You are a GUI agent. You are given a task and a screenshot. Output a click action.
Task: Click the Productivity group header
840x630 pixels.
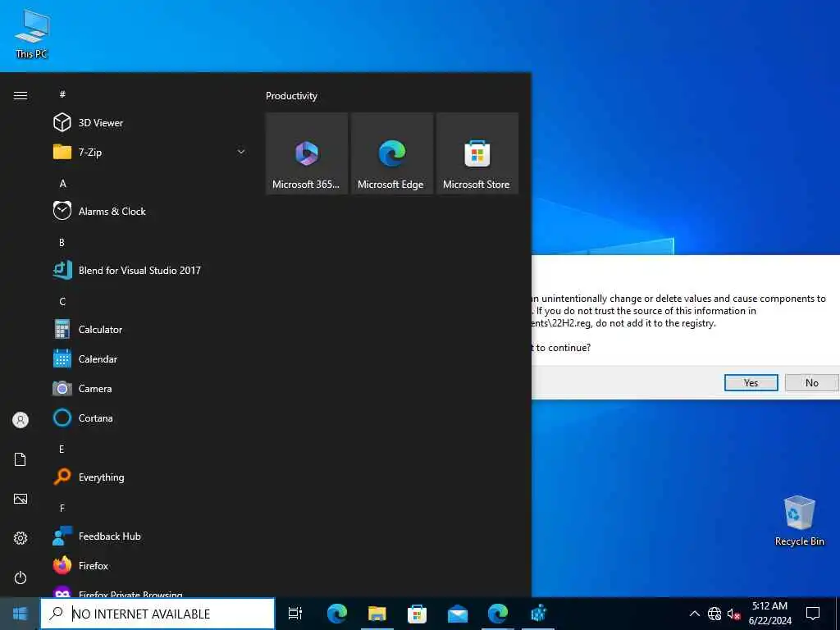[x=291, y=96]
